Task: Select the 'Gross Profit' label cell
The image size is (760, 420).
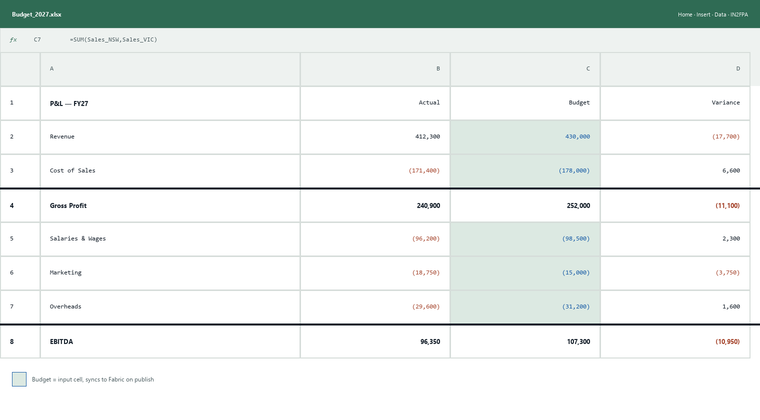Action: point(170,206)
